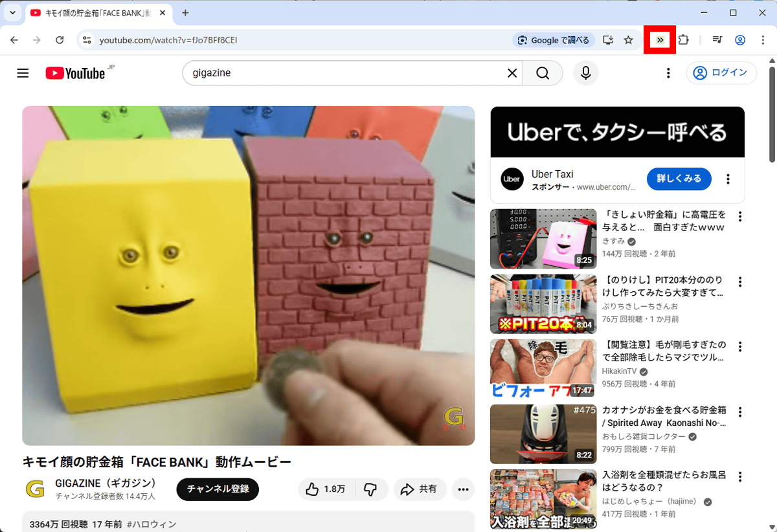Open thumbnail of PIT20本 video
777x532 pixels.
coord(543,304)
